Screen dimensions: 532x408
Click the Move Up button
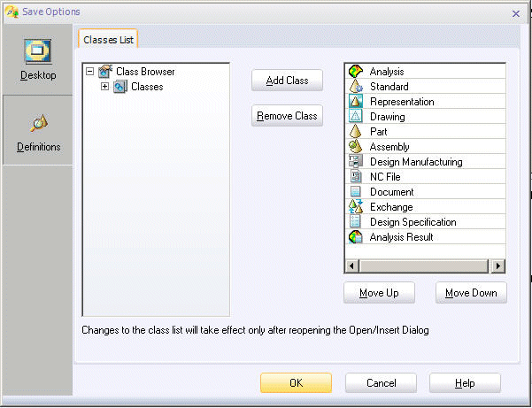[379, 293]
